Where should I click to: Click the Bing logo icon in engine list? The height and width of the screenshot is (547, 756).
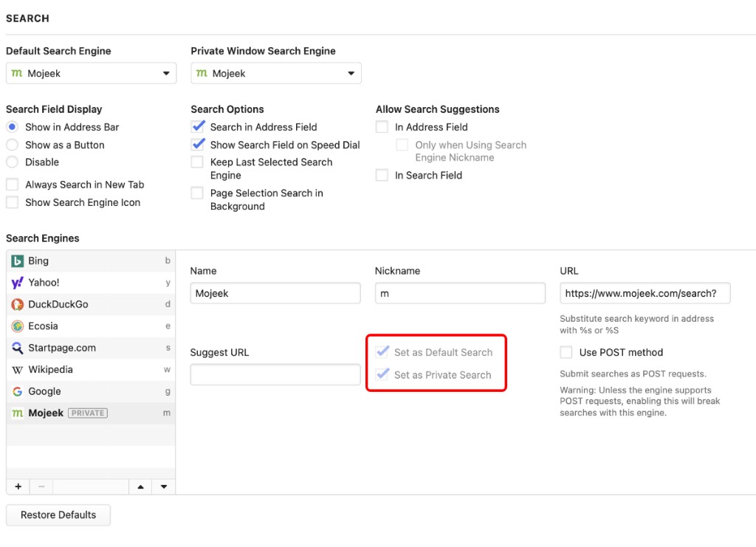point(18,261)
